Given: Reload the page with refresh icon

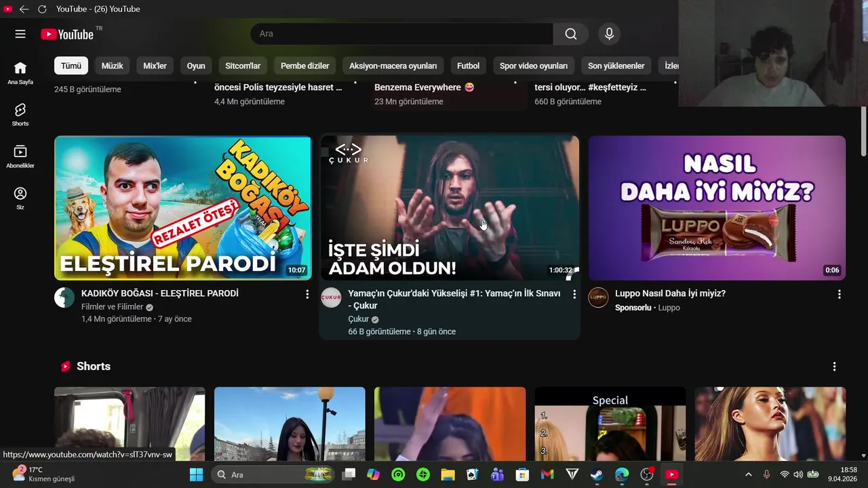Looking at the screenshot, I should 42,9.
